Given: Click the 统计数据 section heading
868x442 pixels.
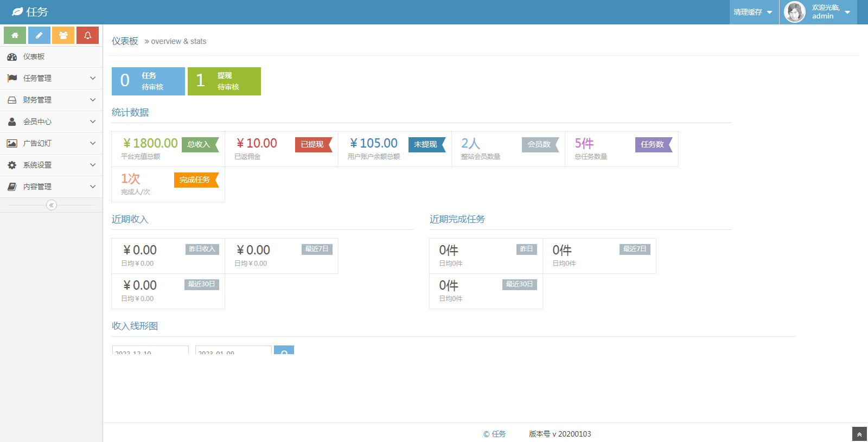Looking at the screenshot, I should tap(130, 112).
